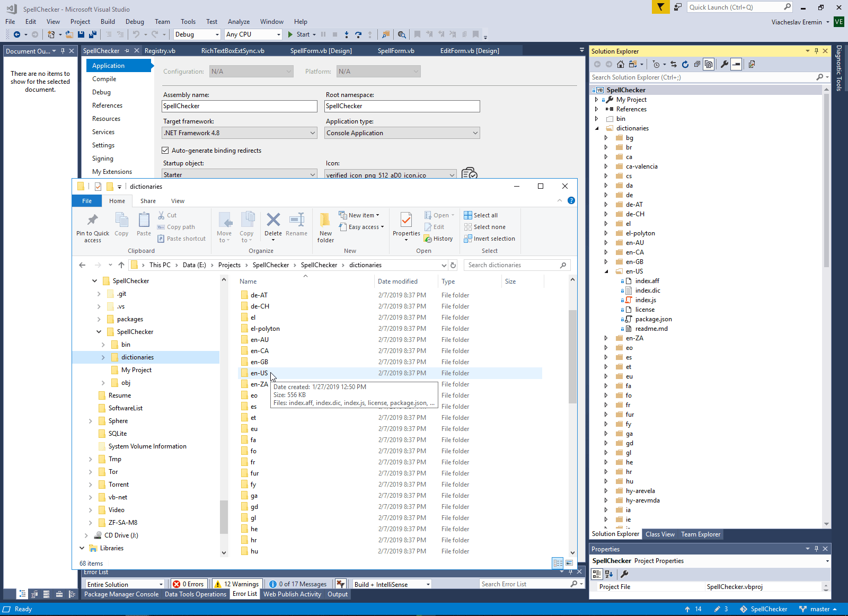Open the Analyze menu
Viewport: 848px width, 616px height.
[x=238, y=22]
